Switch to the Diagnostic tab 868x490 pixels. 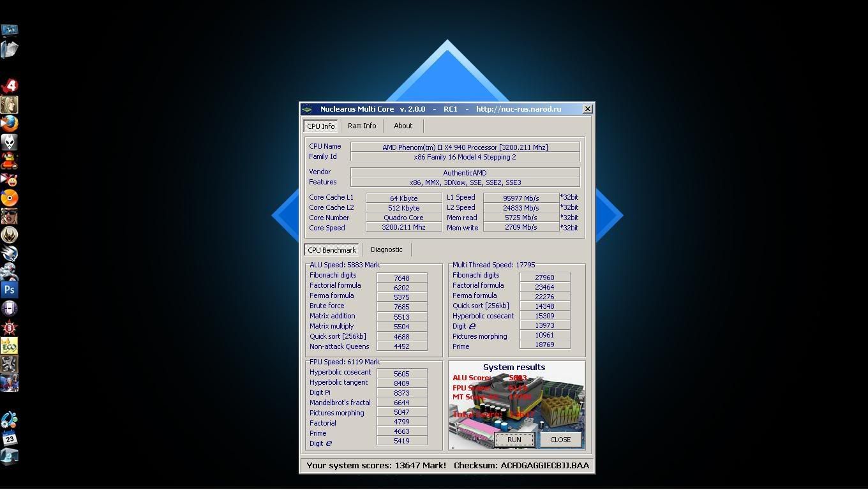click(x=387, y=249)
